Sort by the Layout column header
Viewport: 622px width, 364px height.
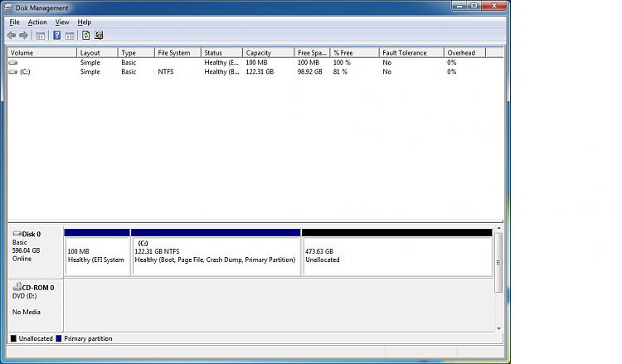pyautogui.click(x=97, y=53)
